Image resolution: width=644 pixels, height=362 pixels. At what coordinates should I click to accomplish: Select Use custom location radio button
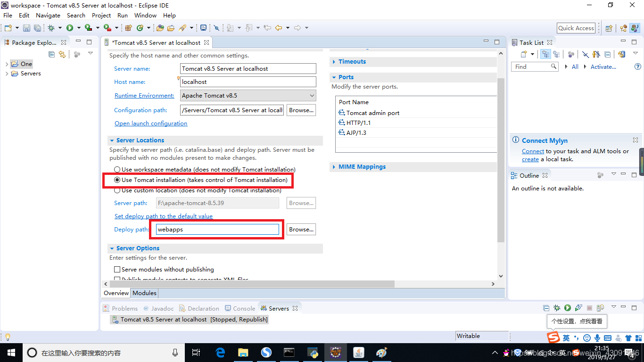click(x=117, y=190)
